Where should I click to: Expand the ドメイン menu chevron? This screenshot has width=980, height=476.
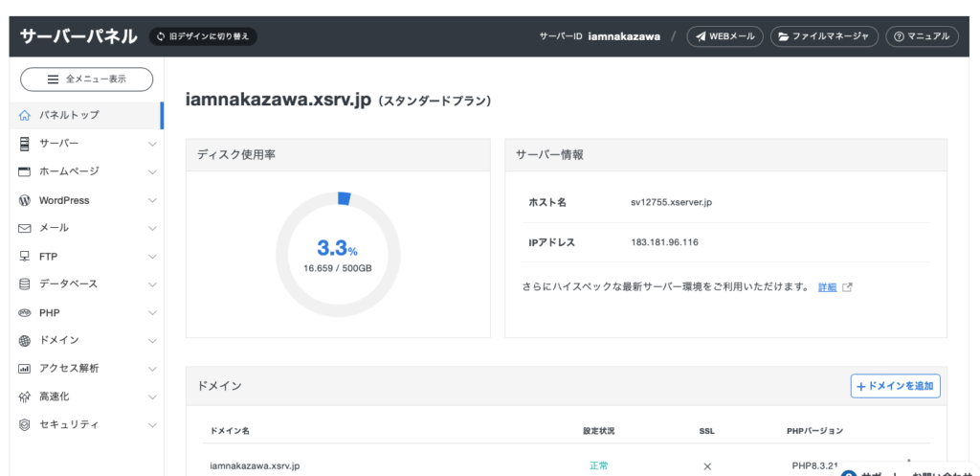[x=152, y=341]
